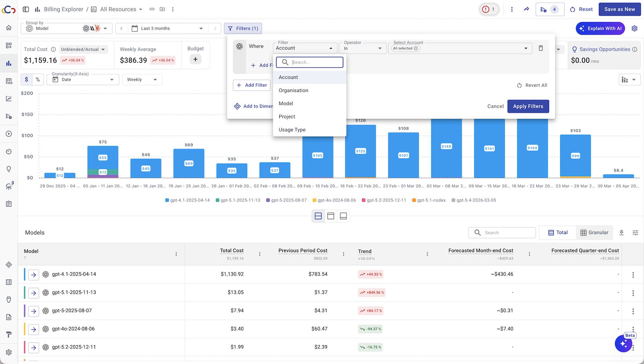644x364 pixels.
Task: Toggle the sidebar panel icon
Action: 26,9
